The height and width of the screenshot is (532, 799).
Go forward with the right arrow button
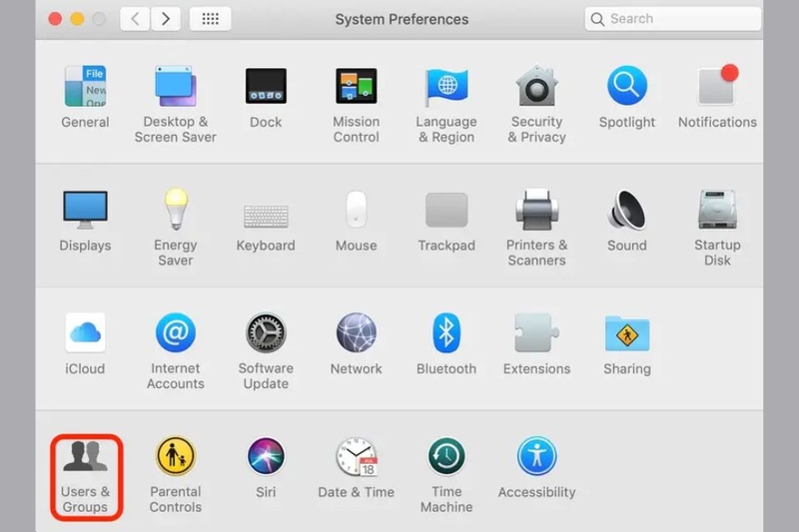(165, 19)
